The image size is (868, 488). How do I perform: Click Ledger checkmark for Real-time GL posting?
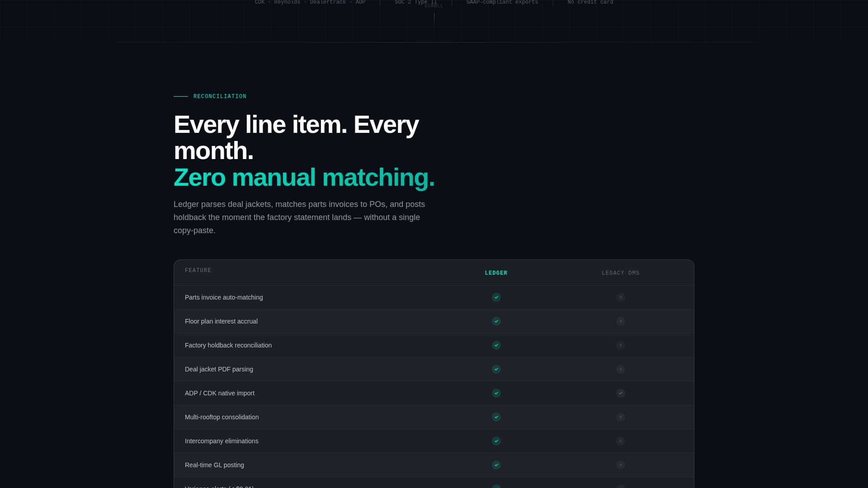click(496, 465)
